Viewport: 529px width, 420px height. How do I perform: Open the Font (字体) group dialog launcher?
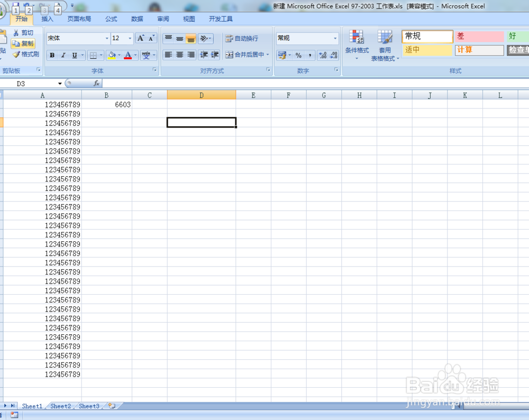click(154, 70)
